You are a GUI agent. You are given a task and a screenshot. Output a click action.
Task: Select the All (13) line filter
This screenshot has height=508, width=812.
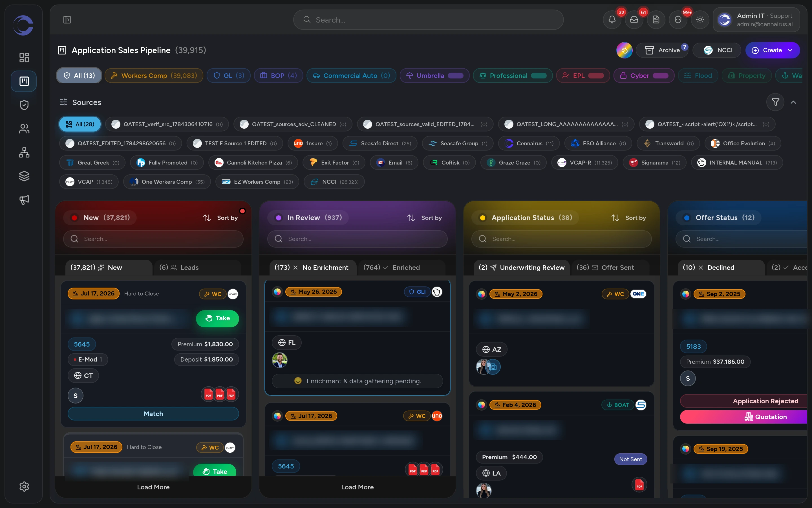pyautogui.click(x=79, y=76)
